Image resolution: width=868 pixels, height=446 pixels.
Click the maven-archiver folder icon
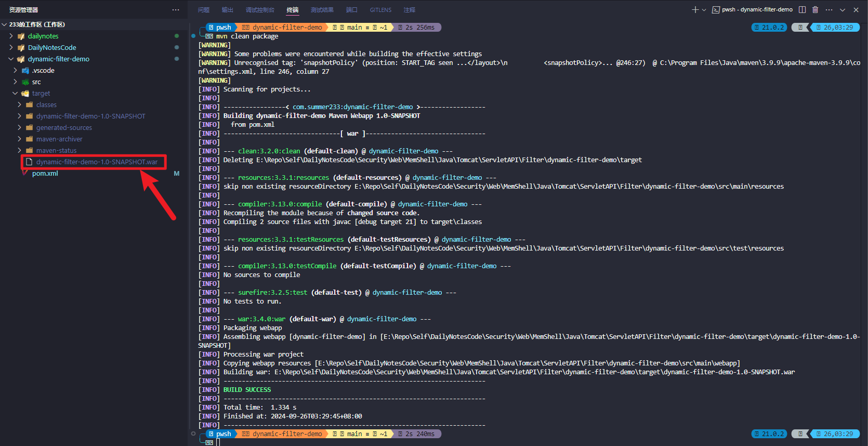[30, 139]
